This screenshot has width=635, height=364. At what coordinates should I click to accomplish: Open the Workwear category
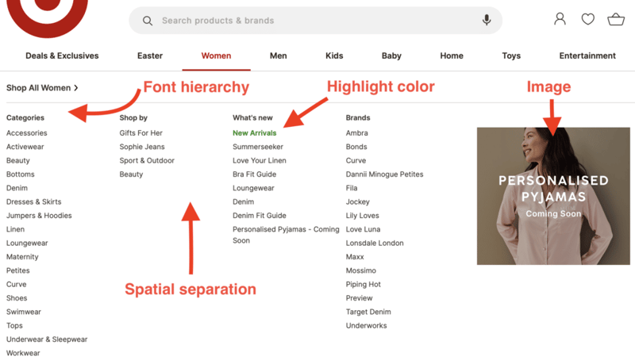(23, 353)
